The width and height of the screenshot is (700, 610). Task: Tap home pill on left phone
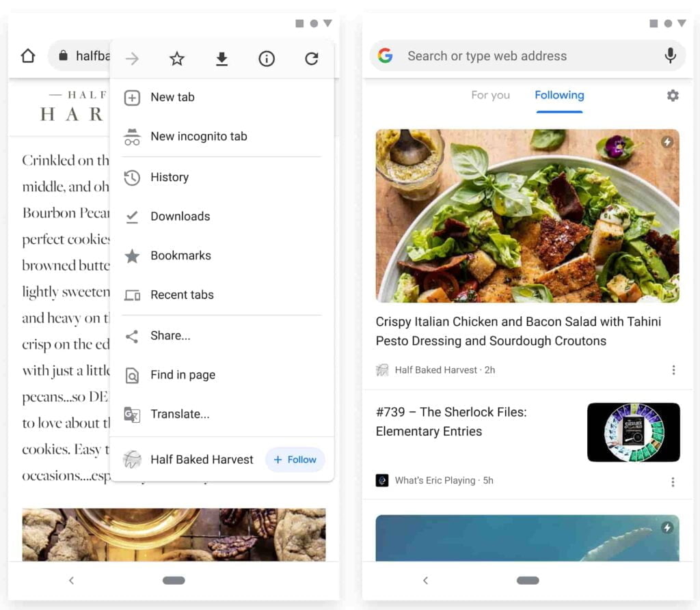[174, 580]
